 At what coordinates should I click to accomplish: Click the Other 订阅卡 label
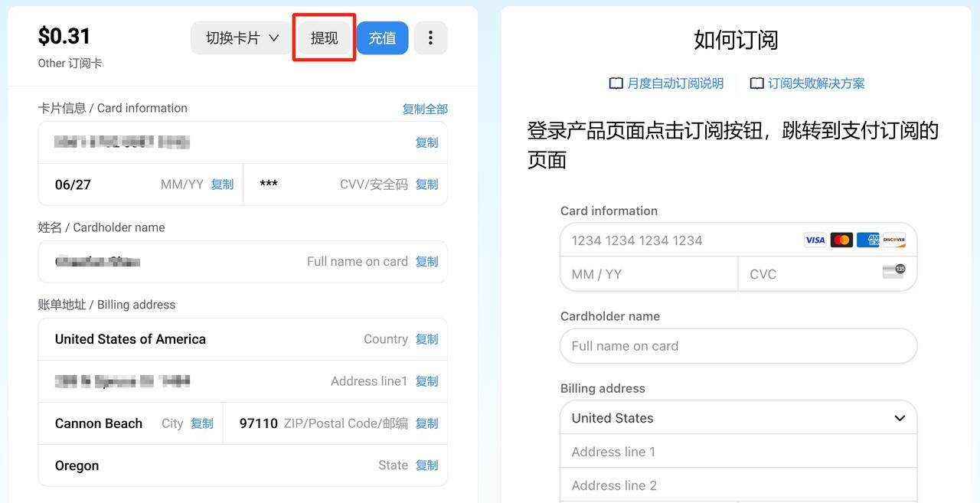[x=70, y=64]
